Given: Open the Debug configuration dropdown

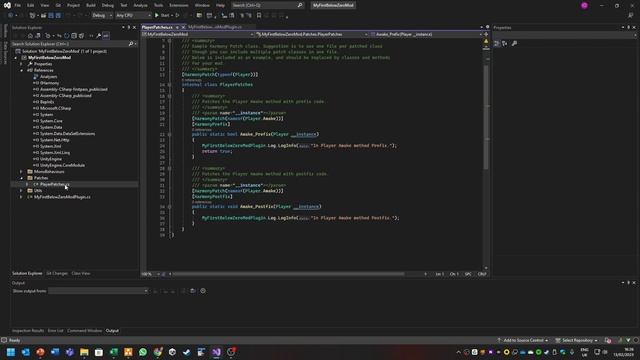Looking at the screenshot, I should pyautogui.click(x=102, y=16).
